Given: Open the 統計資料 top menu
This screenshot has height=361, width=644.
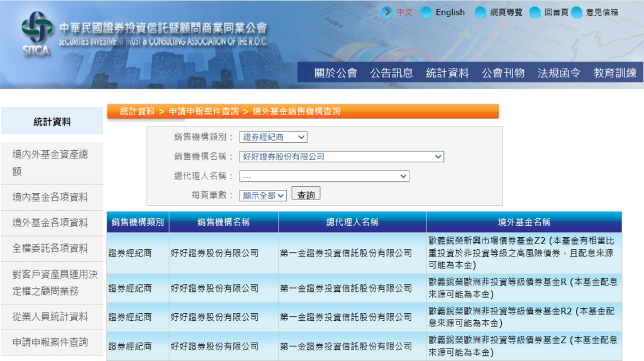Looking at the screenshot, I should (x=447, y=73).
